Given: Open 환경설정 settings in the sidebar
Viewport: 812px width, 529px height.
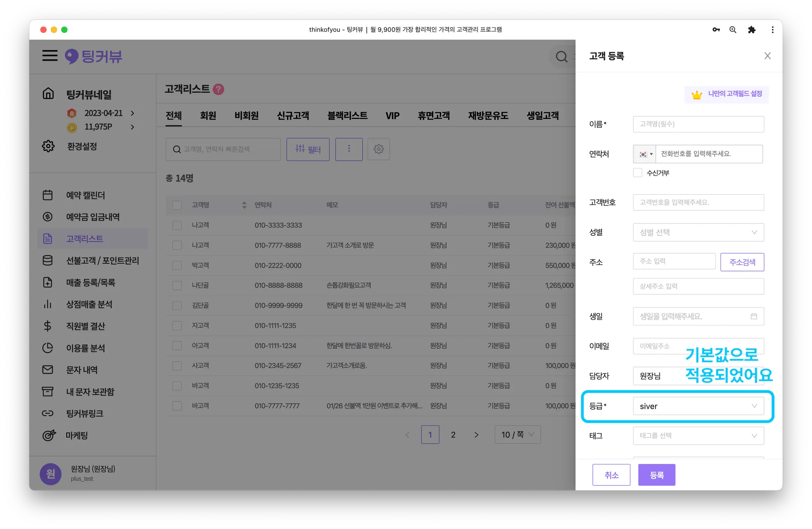Looking at the screenshot, I should [82, 146].
